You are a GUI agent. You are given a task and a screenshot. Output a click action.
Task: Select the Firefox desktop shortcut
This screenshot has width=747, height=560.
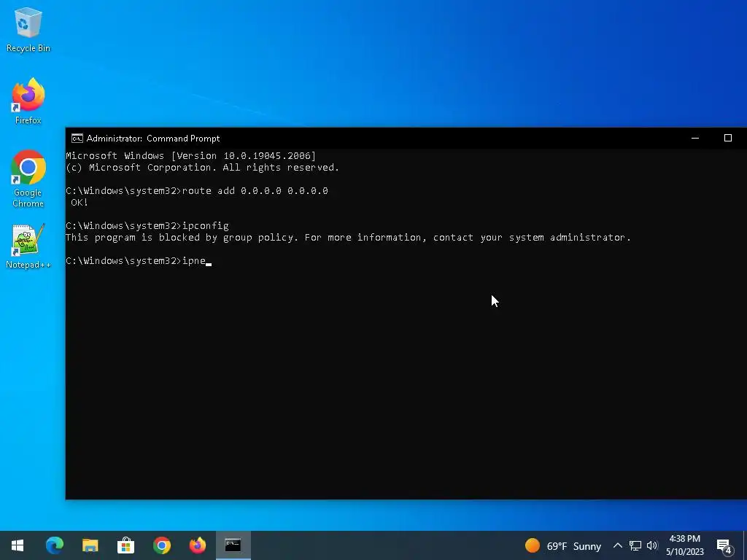[28, 101]
